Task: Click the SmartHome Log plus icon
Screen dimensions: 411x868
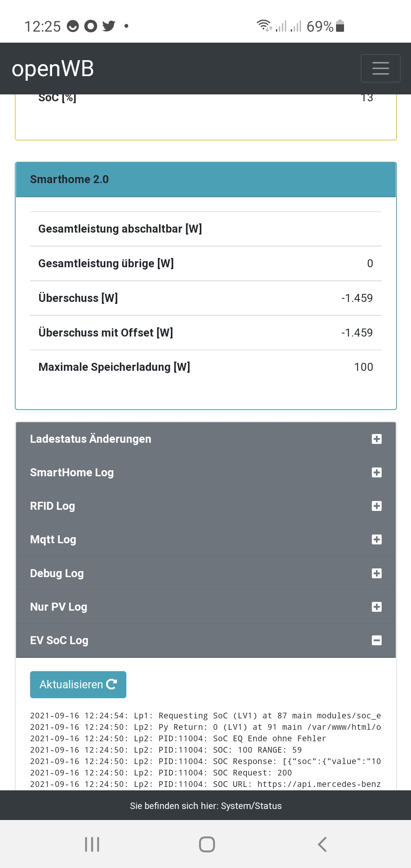Action: [376, 472]
